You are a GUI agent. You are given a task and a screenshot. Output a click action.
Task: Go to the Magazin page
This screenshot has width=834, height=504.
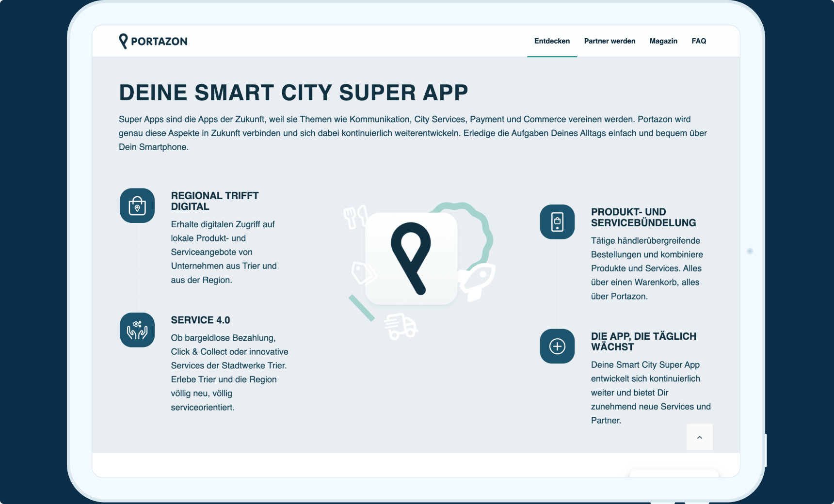click(x=663, y=41)
